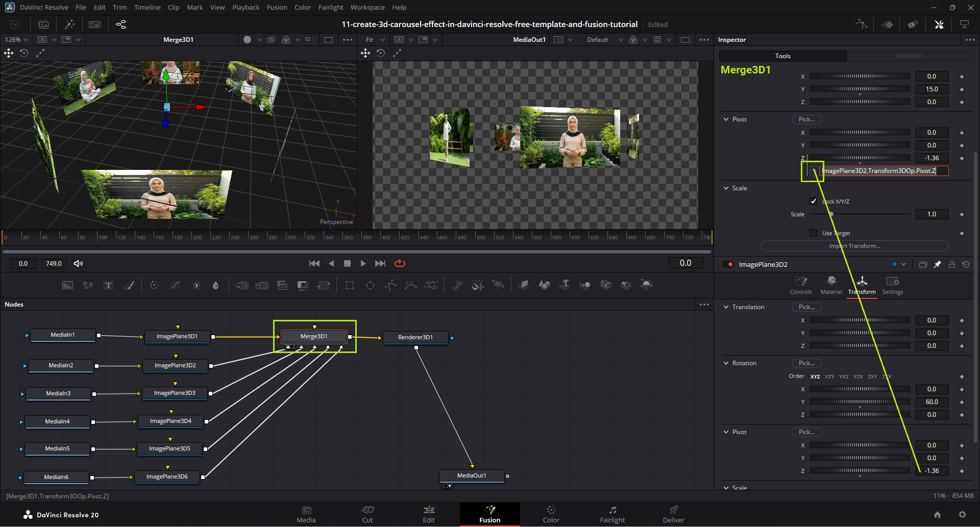The width and height of the screenshot is (980, 527).
Task: Select the Rectangle mask tool
Action: click(x=350, y=285)
